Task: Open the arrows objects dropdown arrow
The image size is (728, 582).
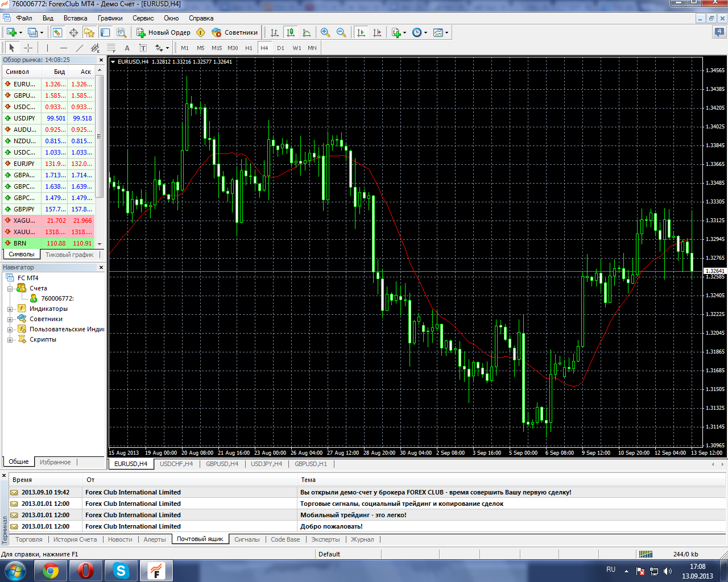Action: [x=168, y=48]
